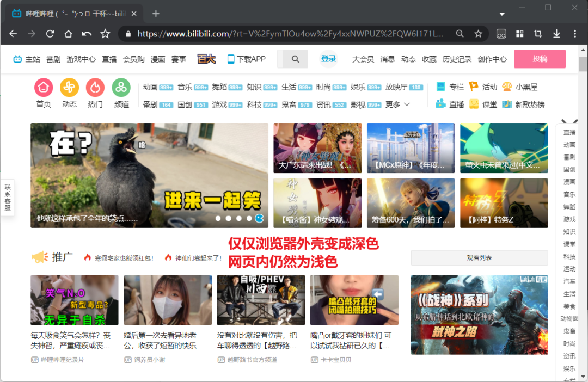Viewport: 588px width, 382px height.
Task: Open the 鬼畜 category with 979 badge
Action: point(297,104)
